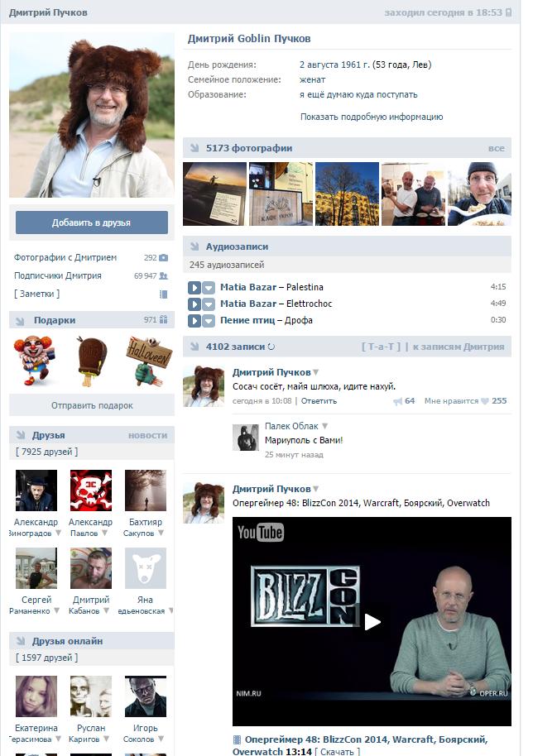Collapse the Друзья онлайн section arrow
The image size is (533, 756).
[20, 641]
